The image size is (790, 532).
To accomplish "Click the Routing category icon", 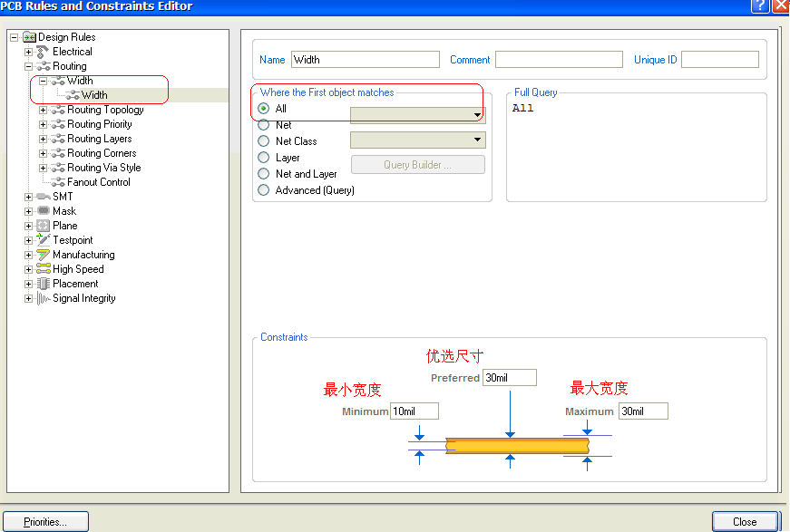I will (44, 66).
